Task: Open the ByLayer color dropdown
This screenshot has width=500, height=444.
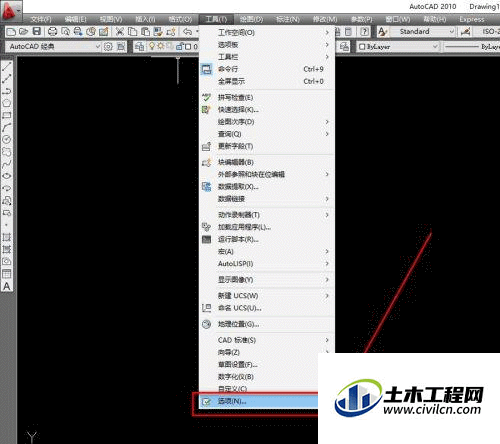Action: tap(398, 47)
